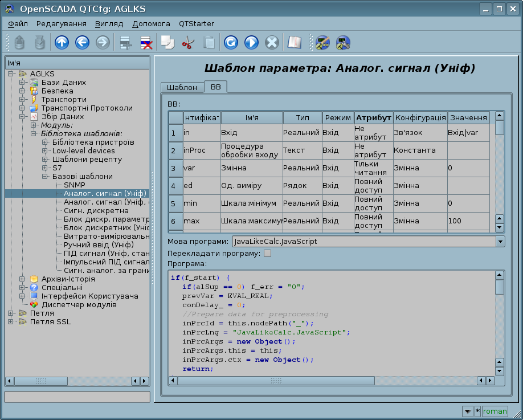Viewport: 523px width, 420px height.
Task: Expand the 'Архіви-Історія' tree node
Action: [x=22, y=279]
